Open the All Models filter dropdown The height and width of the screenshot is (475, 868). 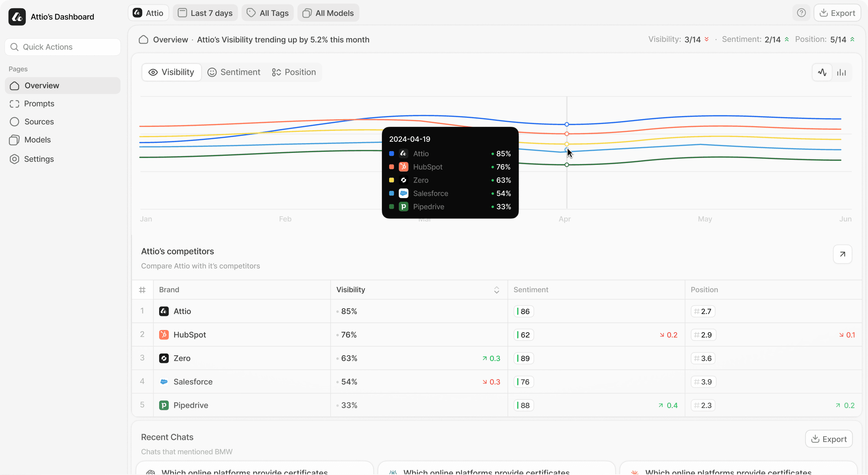[328, 13]
